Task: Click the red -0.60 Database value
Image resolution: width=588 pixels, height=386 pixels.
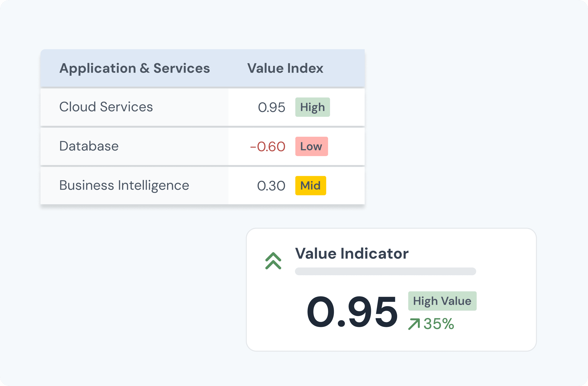Action: pyautogui.click(x=267, y=147)
